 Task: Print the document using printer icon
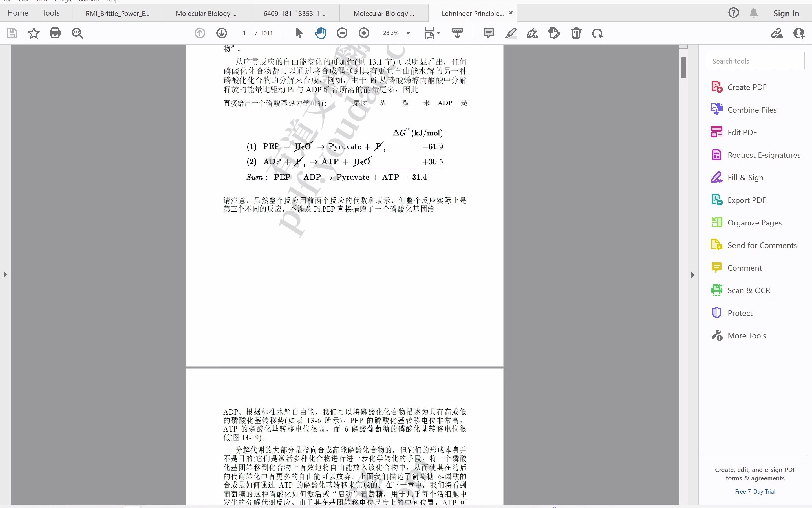55,33
